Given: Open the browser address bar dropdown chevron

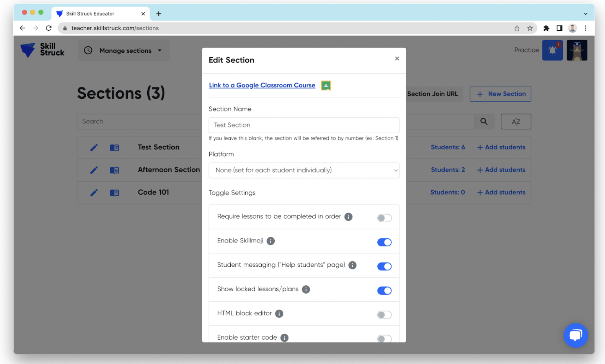Looking at the screenshot, I should [x=585, y=13].
